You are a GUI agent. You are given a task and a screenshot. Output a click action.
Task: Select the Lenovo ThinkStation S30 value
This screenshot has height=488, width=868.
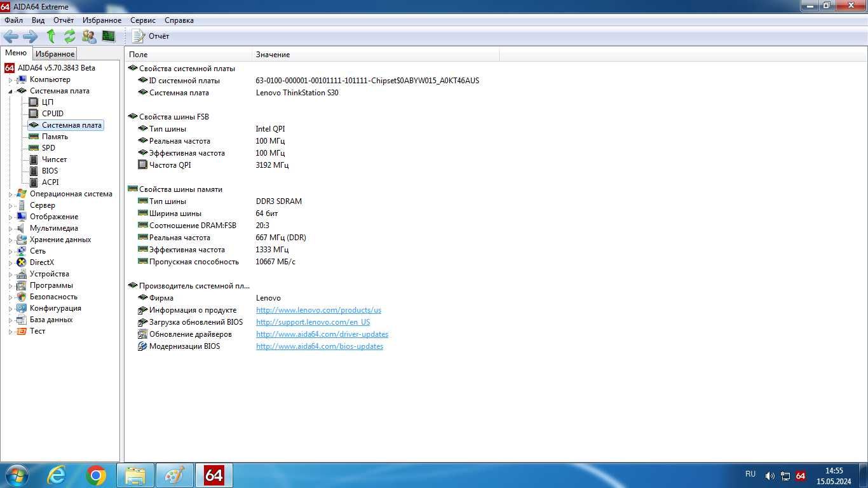[297, 93]
